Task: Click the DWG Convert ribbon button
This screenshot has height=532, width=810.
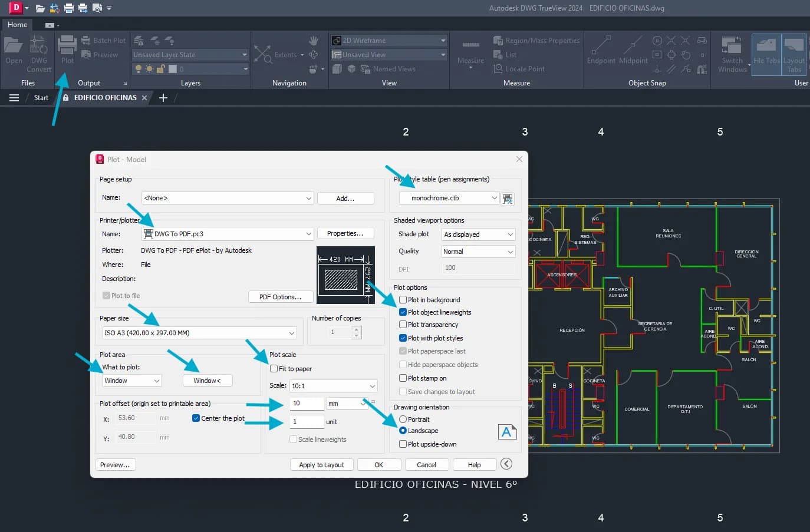Action: tap(39, 53)
